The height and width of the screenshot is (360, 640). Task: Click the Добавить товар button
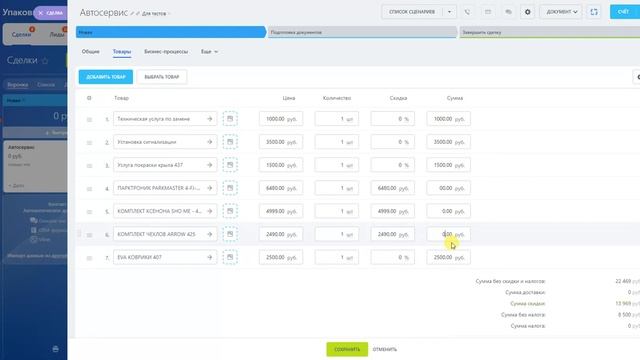coord(106,77)
